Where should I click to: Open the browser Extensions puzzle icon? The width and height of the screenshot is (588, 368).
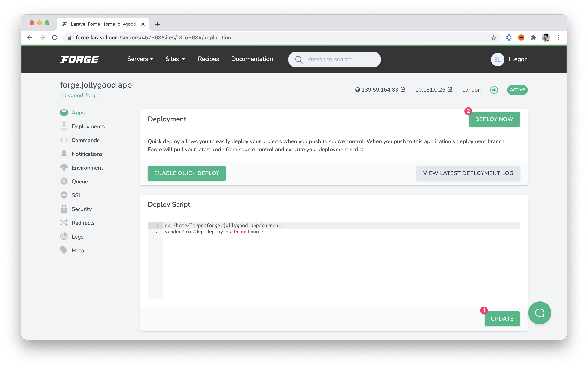(533, 38)
